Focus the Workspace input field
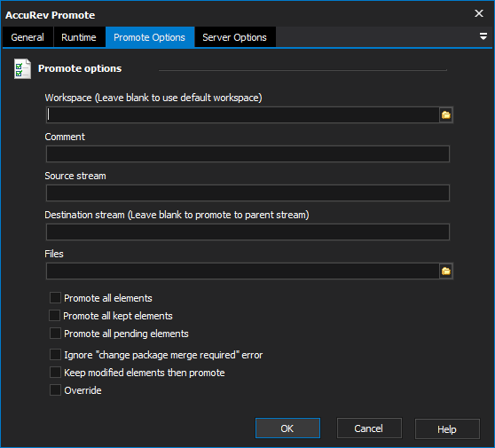The width and height of the screenshot is (495, 448). coord(242,115)
